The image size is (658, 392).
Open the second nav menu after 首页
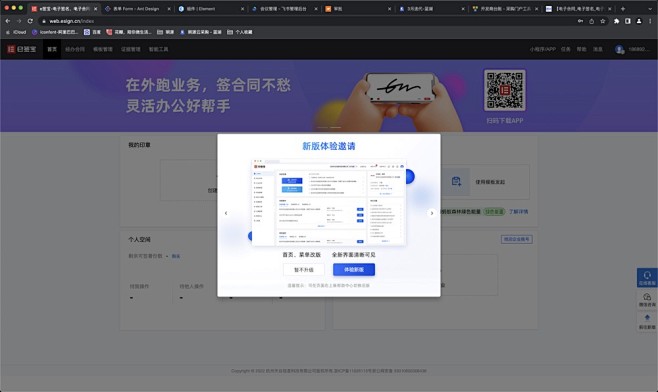(75, 49)
